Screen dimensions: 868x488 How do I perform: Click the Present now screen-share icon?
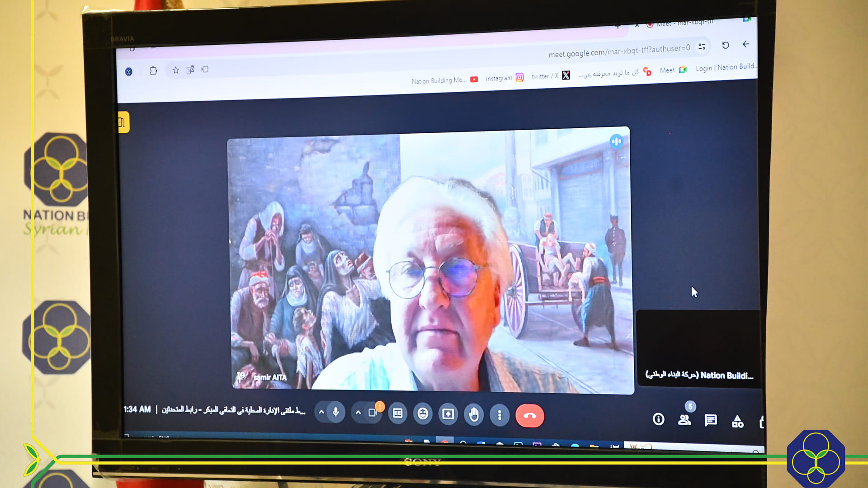pos(448,414)
